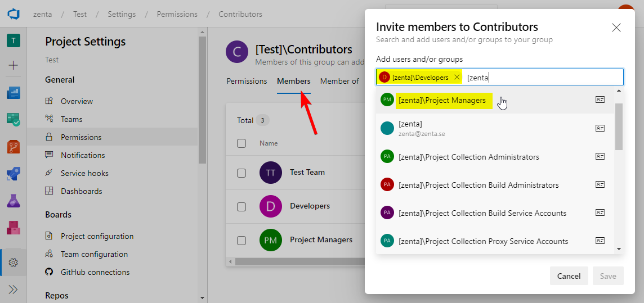The image size is (644, 303).
Task: Switch to the Permissions tab
Action: click(247, 82)
